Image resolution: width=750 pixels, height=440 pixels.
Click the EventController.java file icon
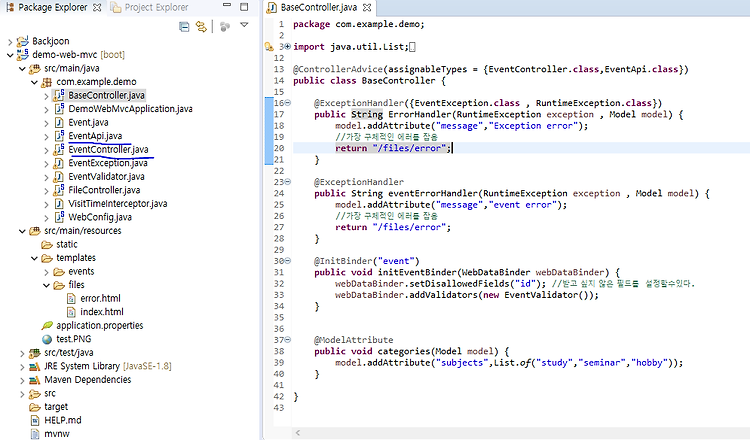click(x=58, y=149)
